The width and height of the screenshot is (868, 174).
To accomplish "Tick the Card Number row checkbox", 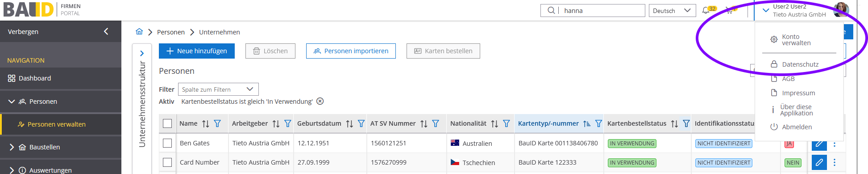I will coord(167,162).
